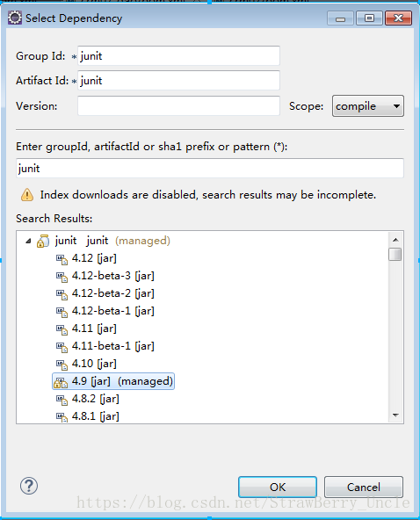The image size is (420, 520).
Task: Select the 4.8.2 [jar] version entry
Action: [x=96, y=399]
